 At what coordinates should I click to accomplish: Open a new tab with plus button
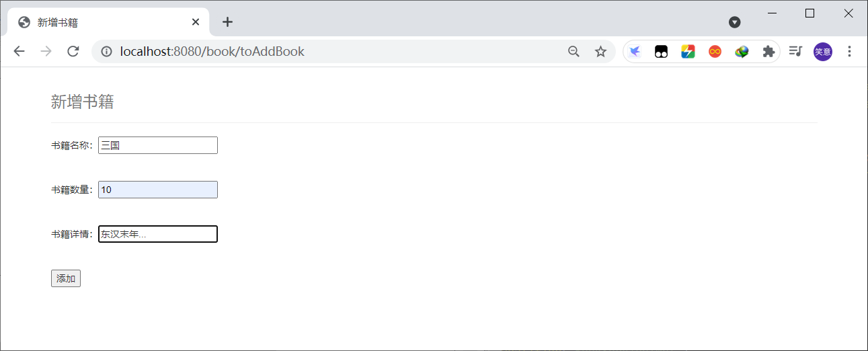[227, 22]
